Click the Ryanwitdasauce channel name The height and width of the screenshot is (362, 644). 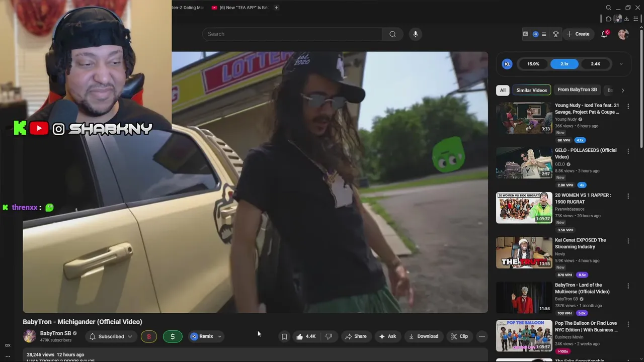[570, 209]
